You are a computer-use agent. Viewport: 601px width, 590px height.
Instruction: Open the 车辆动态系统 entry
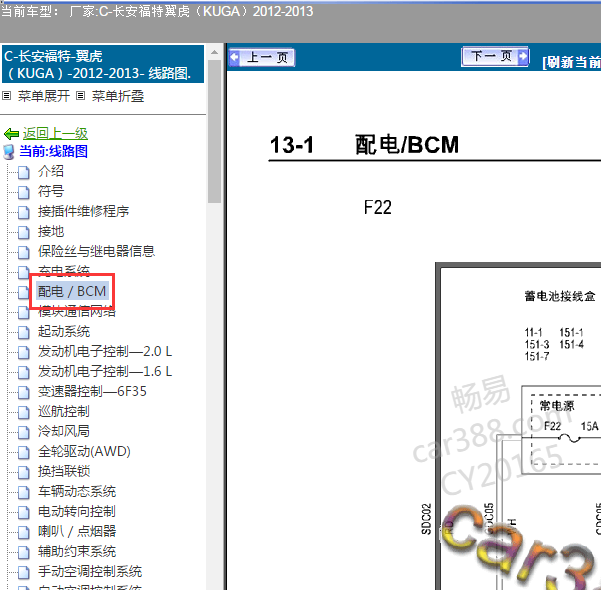77,491
